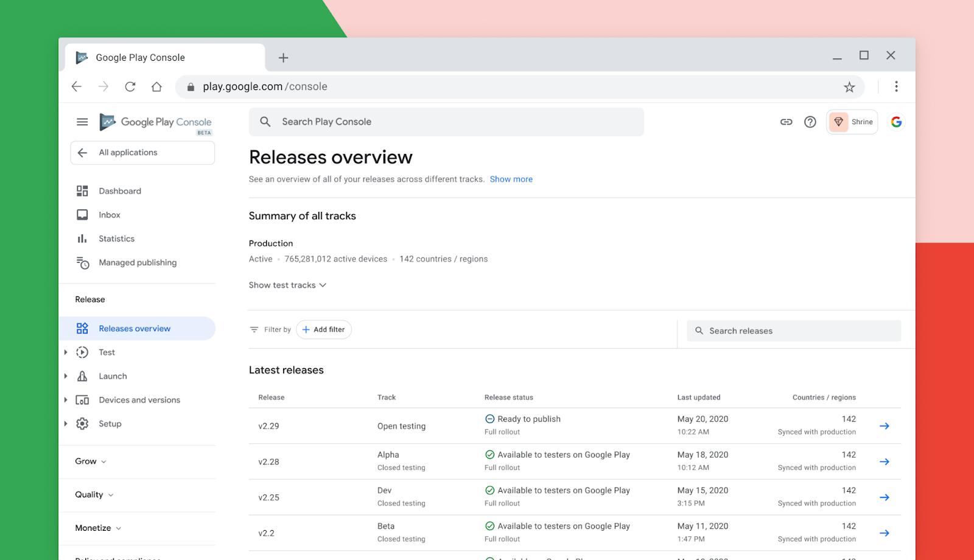This screenshot has width=974, height=560.
Task: Open the Grow dropdown in sidebar
Action: 89,461
